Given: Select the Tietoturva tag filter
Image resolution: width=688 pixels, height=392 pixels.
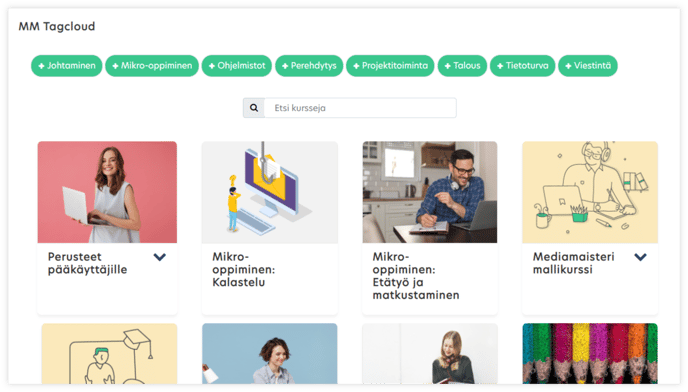Looking at the screenshot, I should 522,66.
